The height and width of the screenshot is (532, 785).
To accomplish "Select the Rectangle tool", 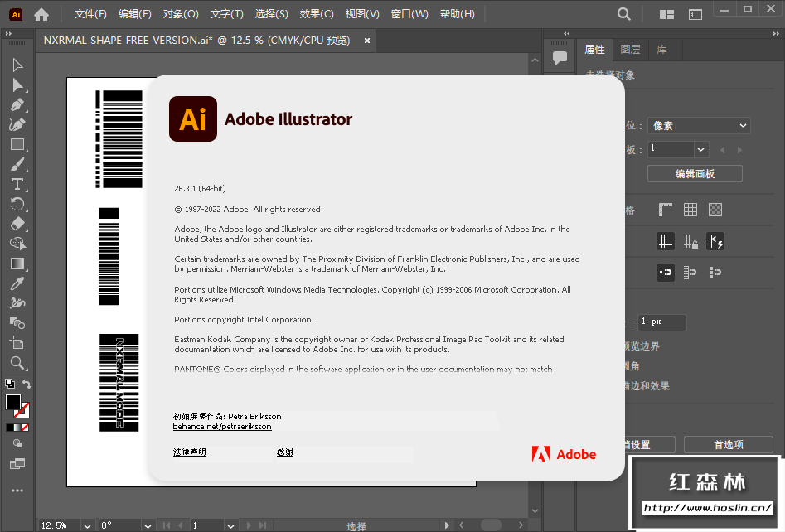I will click(17, 145).
